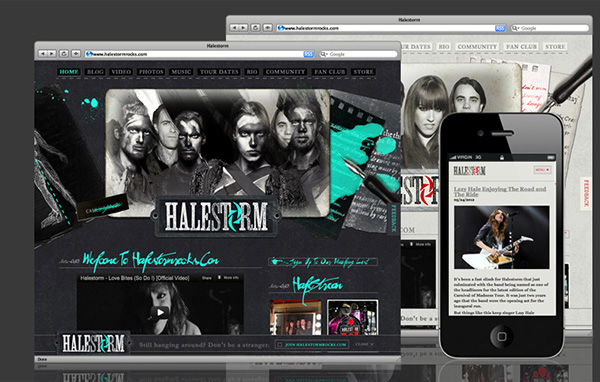Viewport: 600px width, 382px height.
Task: Open the drum kit photo thumbnail
Action: (352, 317)
